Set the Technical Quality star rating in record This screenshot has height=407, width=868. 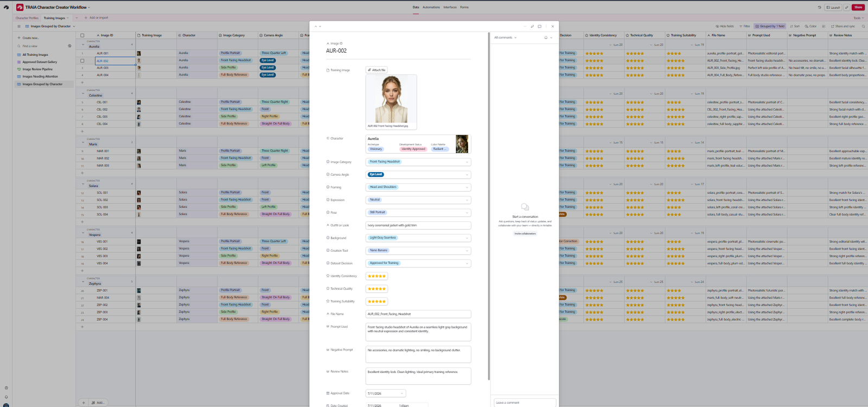coord(376,289)
